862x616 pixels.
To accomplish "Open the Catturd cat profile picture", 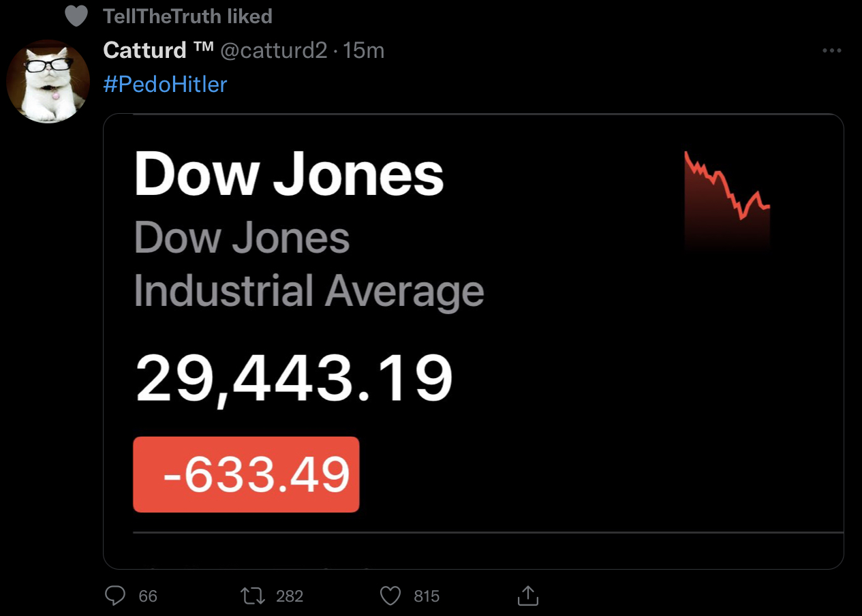I will coord(48,80).
